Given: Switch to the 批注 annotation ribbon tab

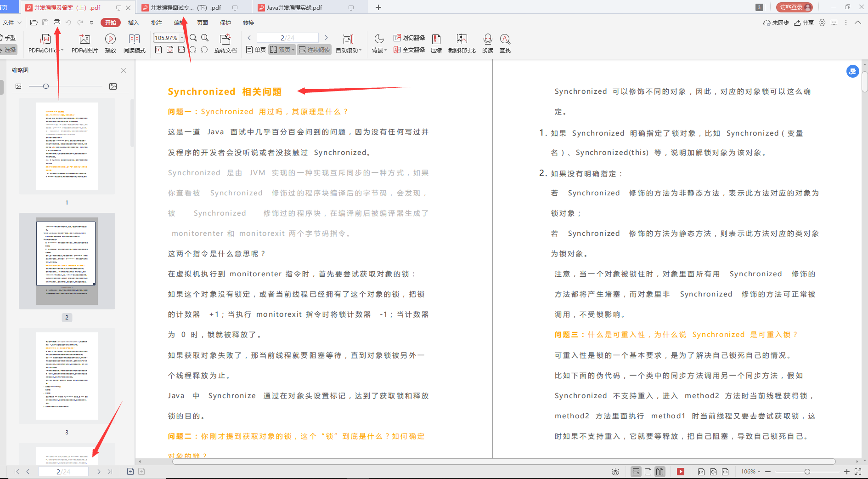Looking at the screenshot, I should (x=156, y=22).
